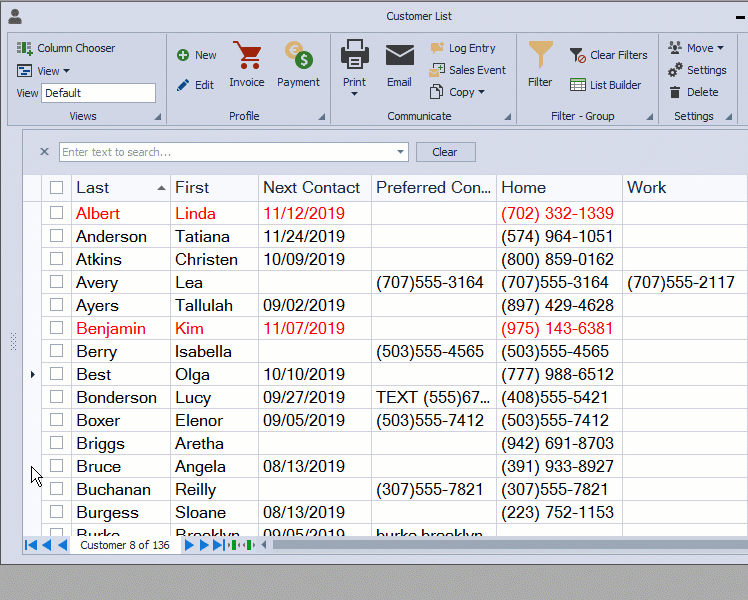Click the user icon in the title bar

point(15,16)
